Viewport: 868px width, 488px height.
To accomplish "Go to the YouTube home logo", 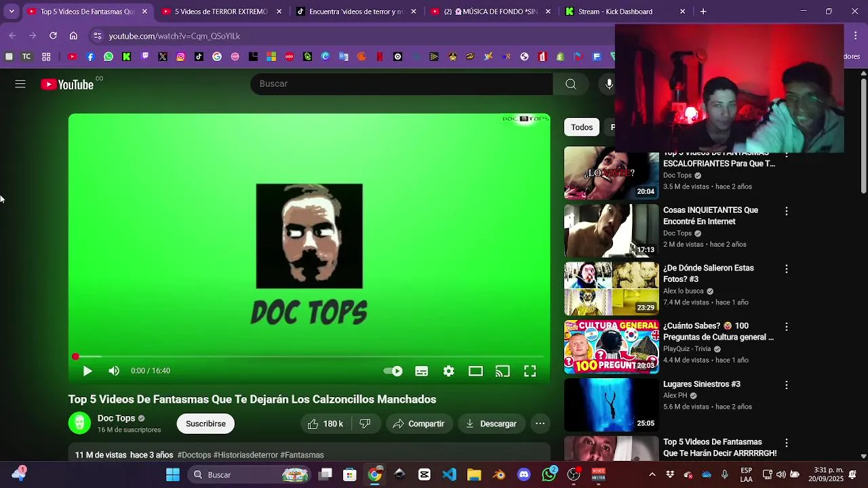I will tap(67, 84).
